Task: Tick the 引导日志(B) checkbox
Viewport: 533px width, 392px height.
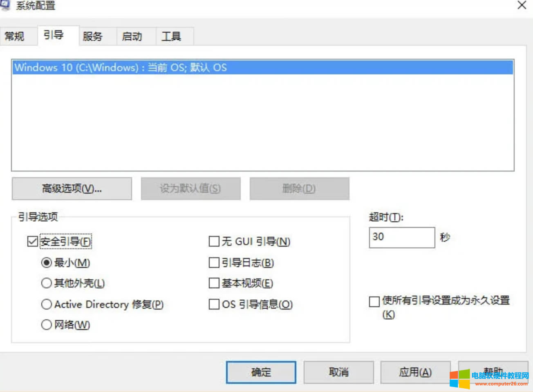Action: coord(214,263)
